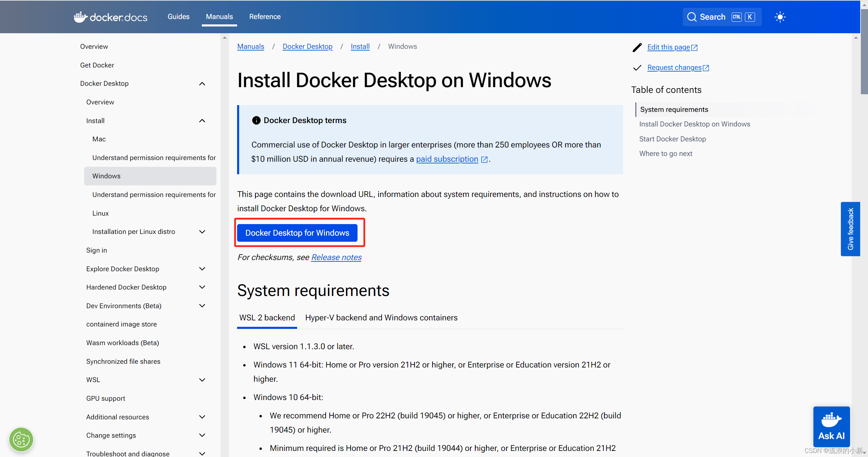Viewport: 868px width, 457px height.
Task: Click the Docker whale logo
Action: point(81,17)
